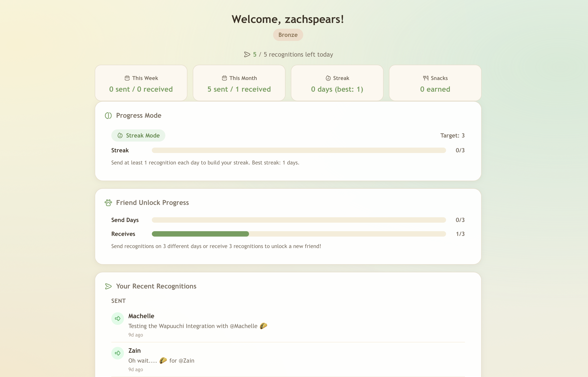This screenshot has height=377, width=588.
Task: Click the paper plane icon beside recognitions left
Action: [x=247, y=54]
